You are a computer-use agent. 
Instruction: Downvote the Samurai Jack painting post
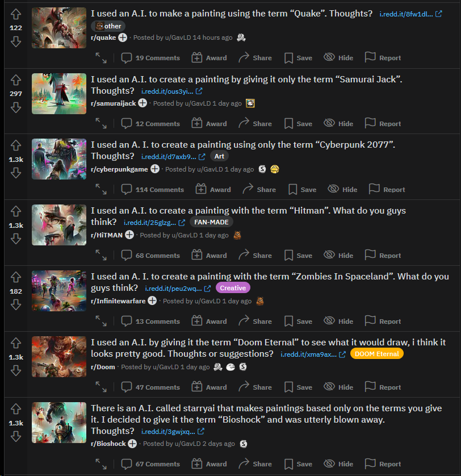pyautogui.click(x=16, y=107)
